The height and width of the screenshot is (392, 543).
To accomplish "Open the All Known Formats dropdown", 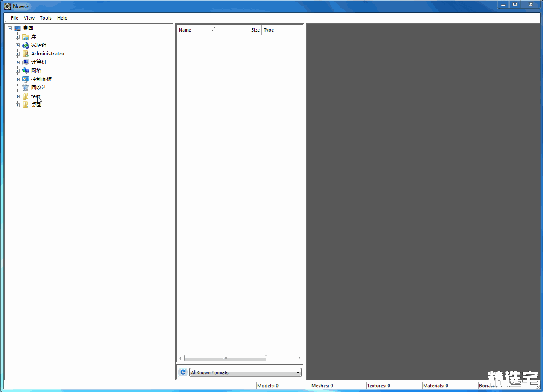I will [x=245, y=372].
